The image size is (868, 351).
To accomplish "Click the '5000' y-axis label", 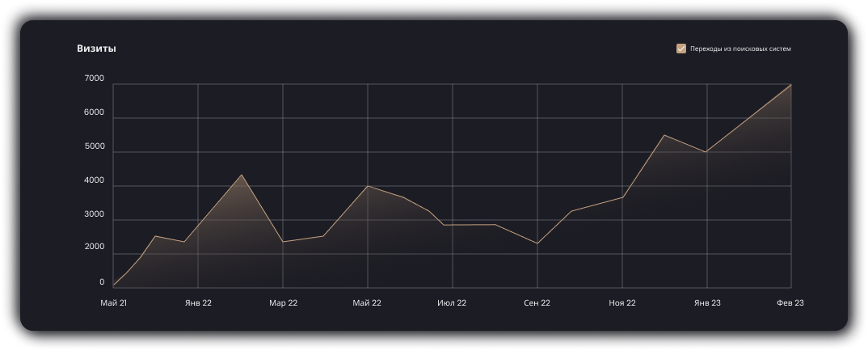I will point(94,146).
